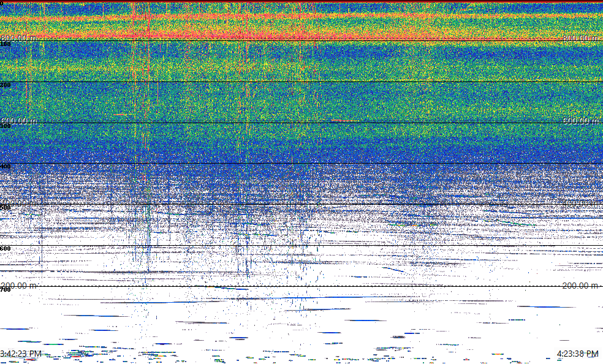Select the 600 depth line label
Screen dimensions: 603x364
6,249
